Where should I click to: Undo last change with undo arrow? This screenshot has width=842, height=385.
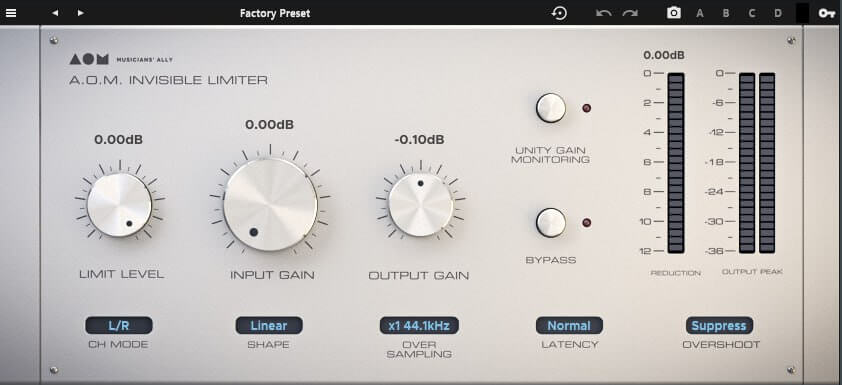(x=604, y=13)
